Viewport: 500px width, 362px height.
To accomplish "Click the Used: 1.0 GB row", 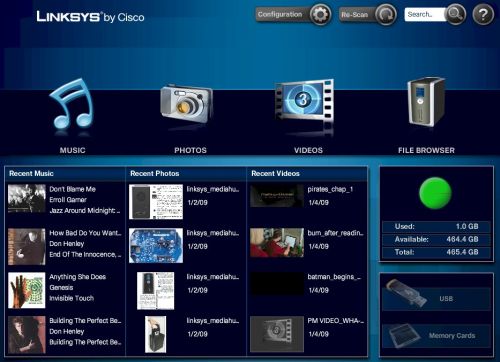I will pyautogui.click(x=436, y=226).
